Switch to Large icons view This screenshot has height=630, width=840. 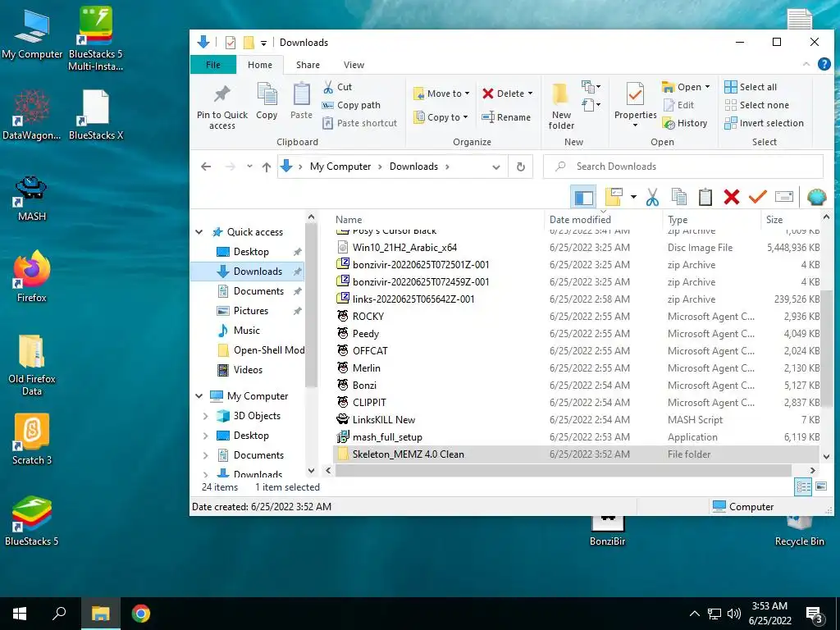[x=820, y=486]
